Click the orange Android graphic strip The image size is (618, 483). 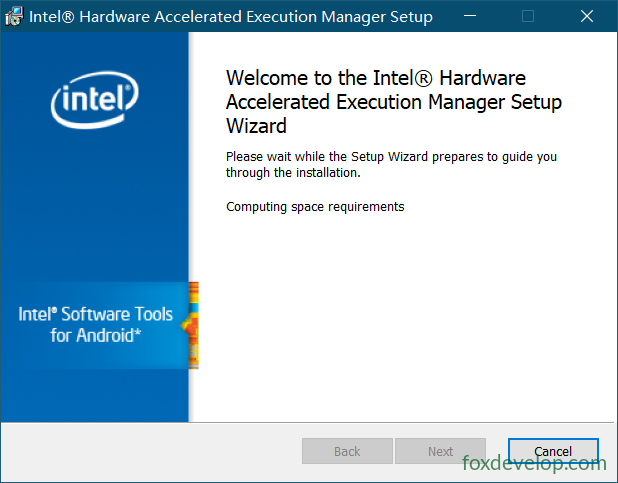click(192, 325)
